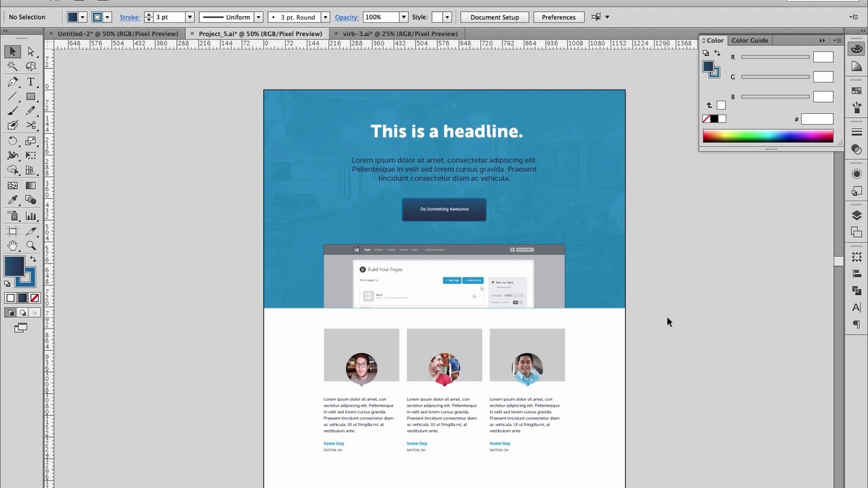
Task: Select the Pen tool
Action: (13, 81)
